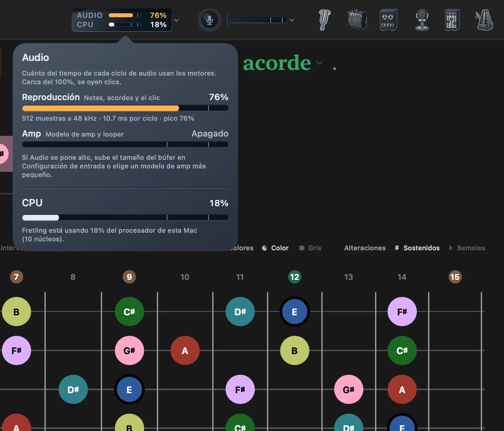
Task: Click the Audio CPU meter in toolbar
Action: [x=122, y=20]
